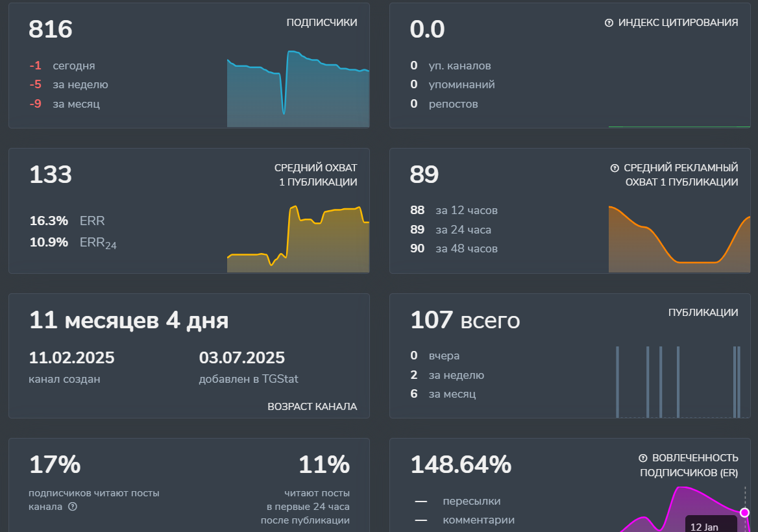Click the magenta data point on the ER chart

(744, 513)
